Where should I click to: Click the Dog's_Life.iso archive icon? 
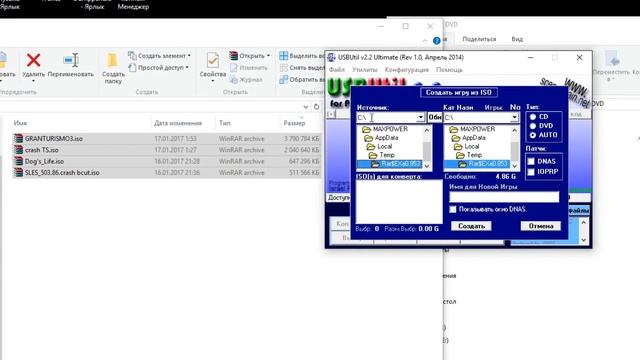tap(18, 161)
